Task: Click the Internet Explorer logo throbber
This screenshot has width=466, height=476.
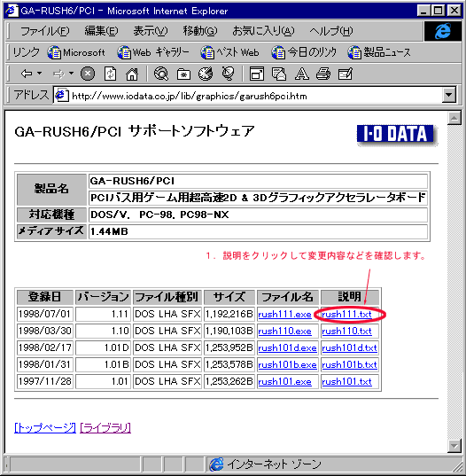Action: (x=443, y=31)
